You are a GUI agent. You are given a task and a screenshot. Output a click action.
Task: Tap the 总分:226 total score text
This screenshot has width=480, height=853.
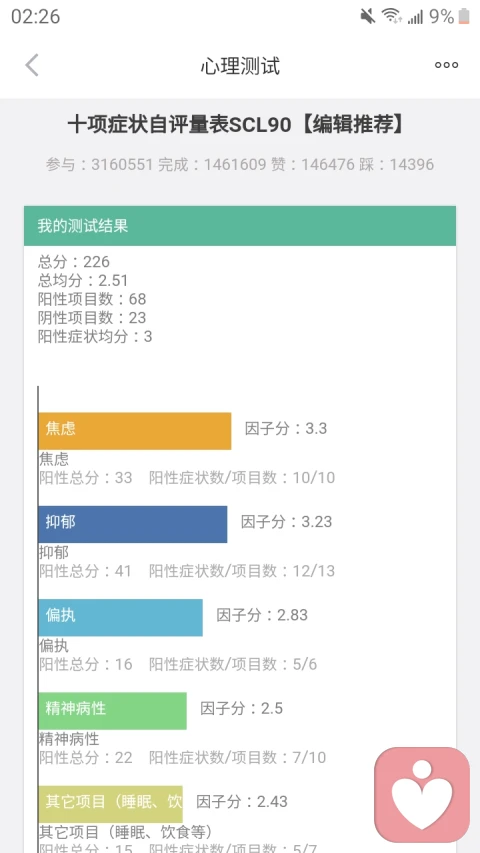pyautogui.click(x=73, y=262)
